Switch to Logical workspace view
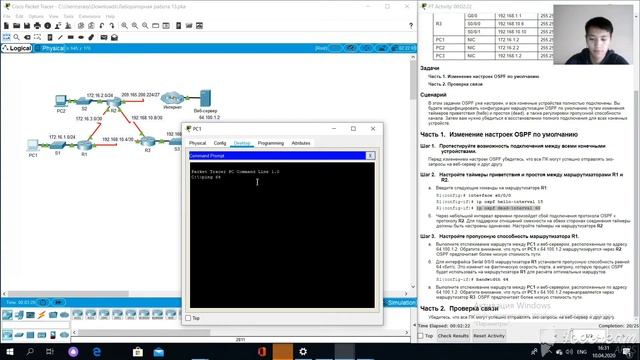This screenshot has width=640, height=360. coord(17,48)
